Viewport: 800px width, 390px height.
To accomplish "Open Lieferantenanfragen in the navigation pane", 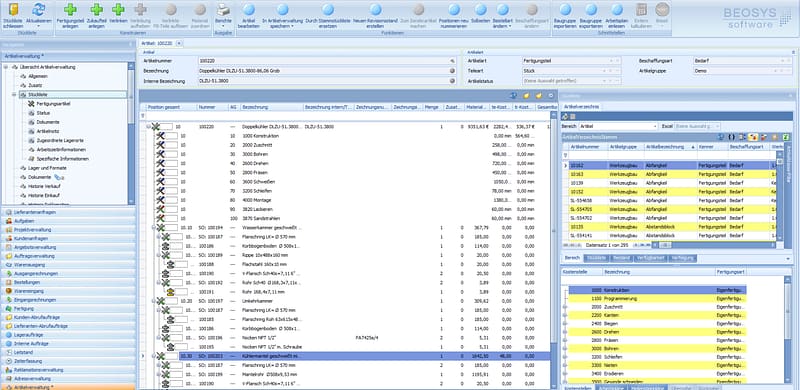I will (x=68, y=212).
